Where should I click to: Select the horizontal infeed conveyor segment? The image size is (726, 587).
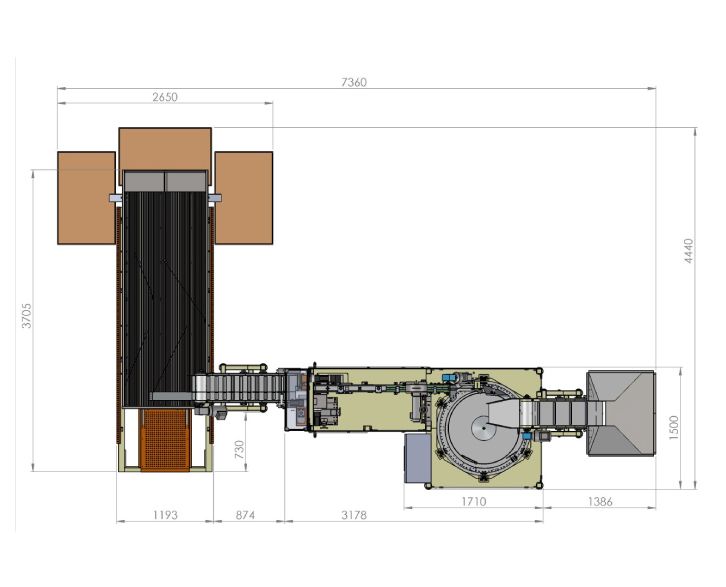(240, 388)
